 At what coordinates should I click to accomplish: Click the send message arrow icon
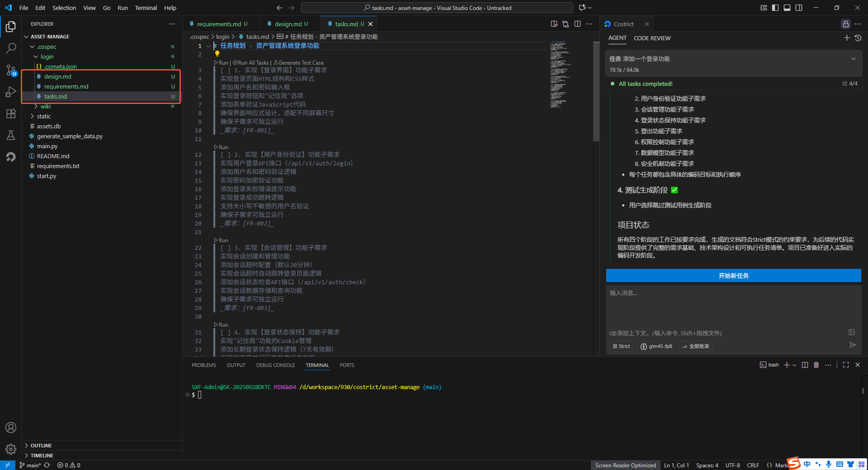[852, 345]
